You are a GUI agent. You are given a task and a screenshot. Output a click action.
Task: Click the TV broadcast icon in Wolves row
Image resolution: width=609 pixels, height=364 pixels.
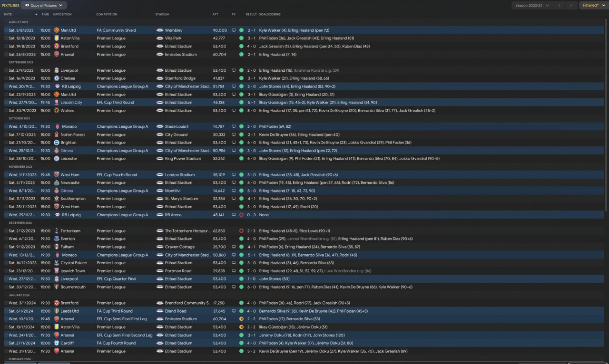click(234, 111)
